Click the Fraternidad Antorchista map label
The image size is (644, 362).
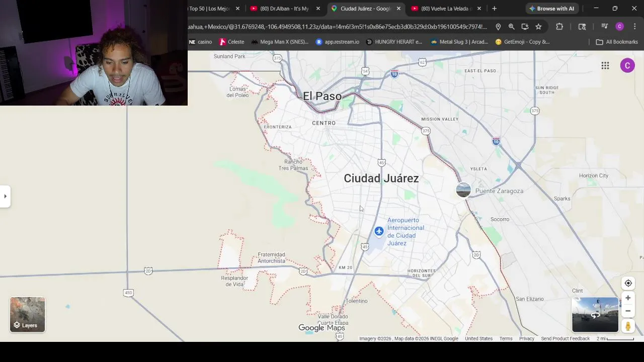271,258
